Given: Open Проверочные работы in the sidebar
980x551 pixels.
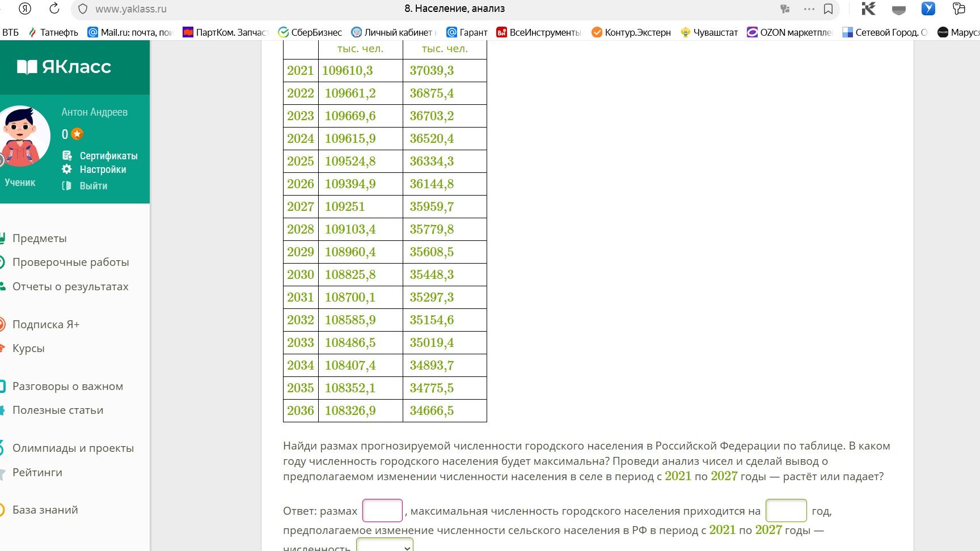Looking at the screenshot, I should click(x=70, y=262).
